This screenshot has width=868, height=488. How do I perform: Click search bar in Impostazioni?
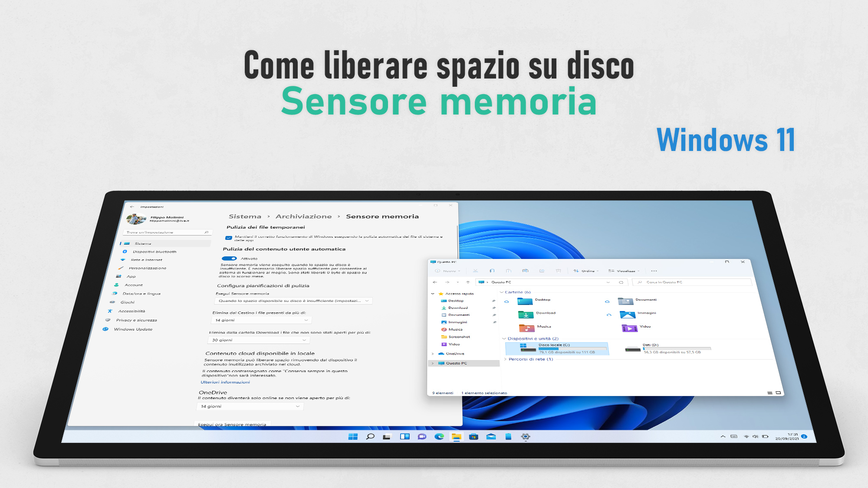coord(167,233)
